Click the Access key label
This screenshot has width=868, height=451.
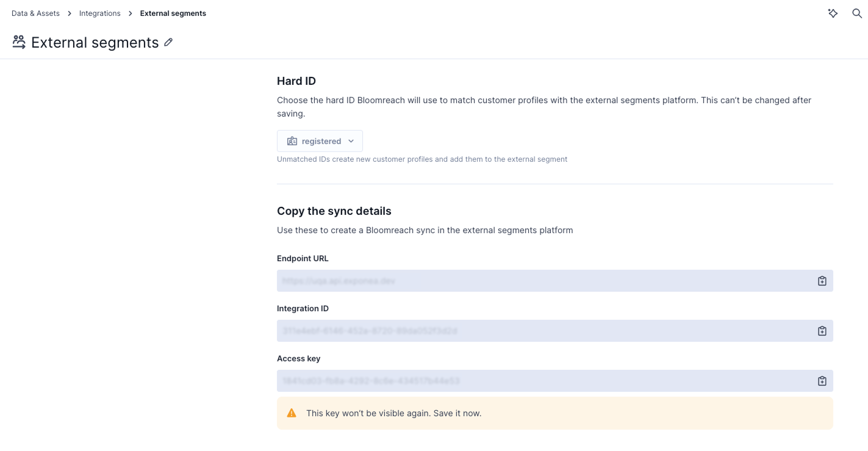(x=298, y=359)
